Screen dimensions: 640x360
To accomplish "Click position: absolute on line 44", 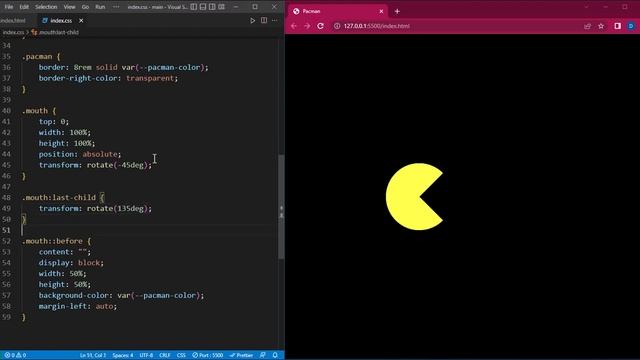I will 80,154.
